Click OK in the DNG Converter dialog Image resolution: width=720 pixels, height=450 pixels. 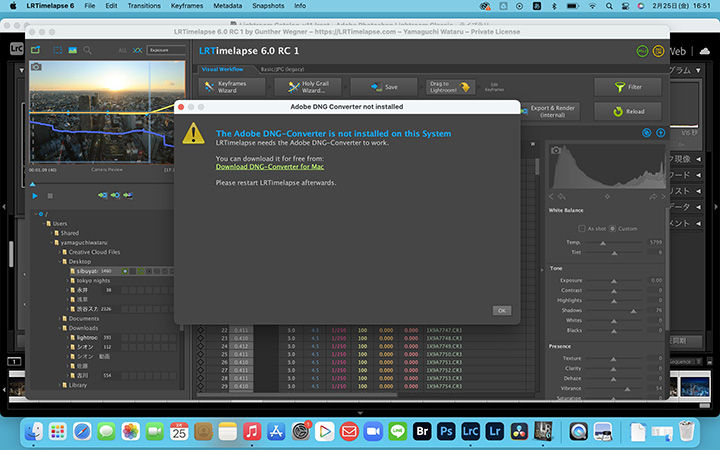tap(502, 311)
